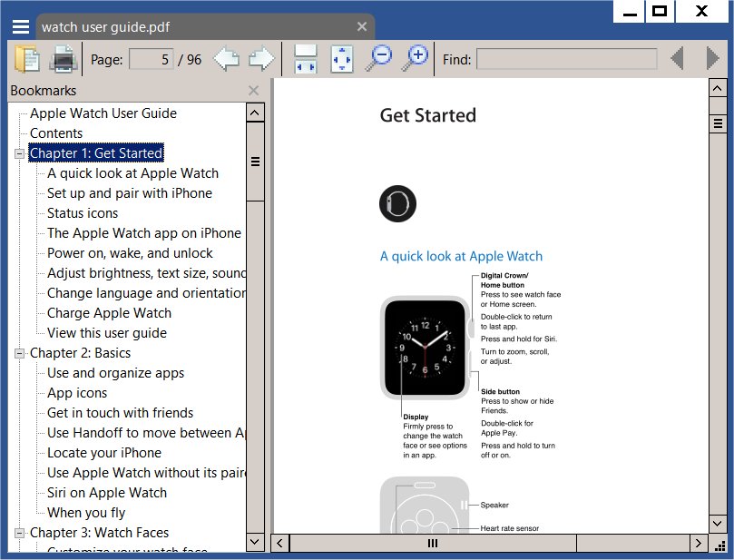The height and width of the screenshot is (560, 734).
Task: Collapse Chapter 3: Watch Faces node
Action: click(x=20, y=533)
